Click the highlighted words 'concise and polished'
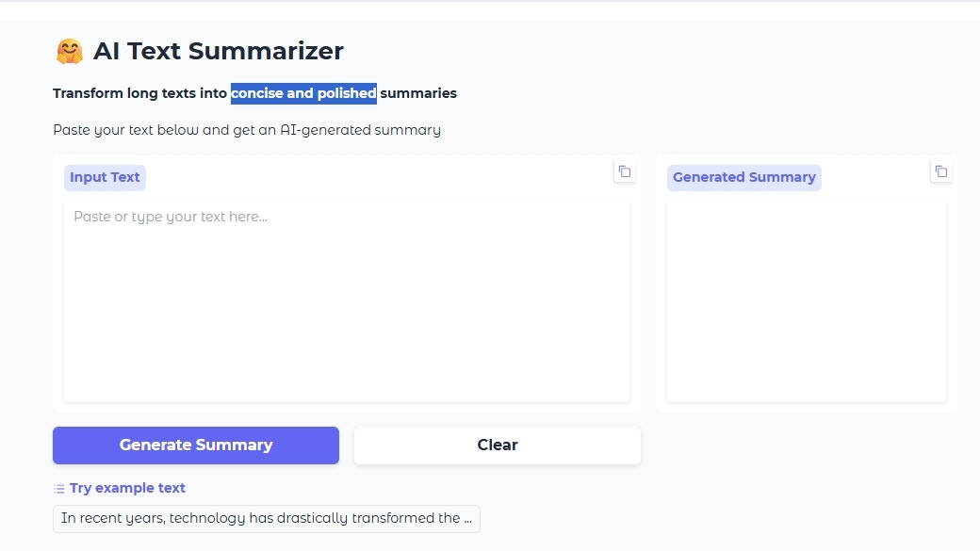980x551 pixels. click(x=303, y=92)
